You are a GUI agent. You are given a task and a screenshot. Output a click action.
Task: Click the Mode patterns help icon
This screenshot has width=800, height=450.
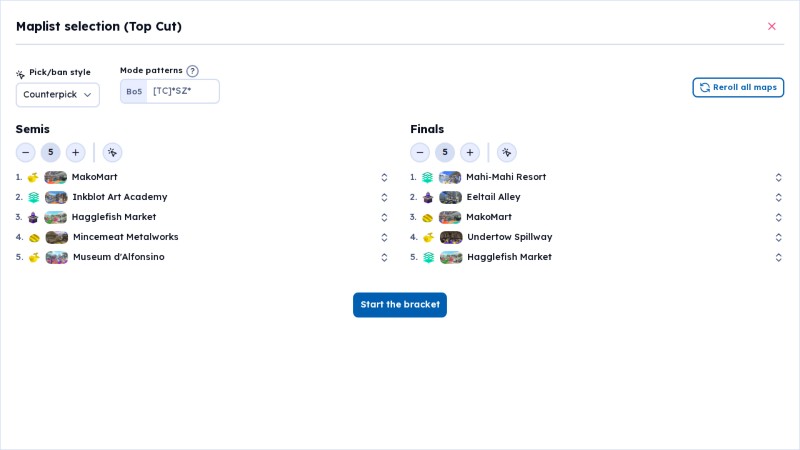(x=192, y=71)
